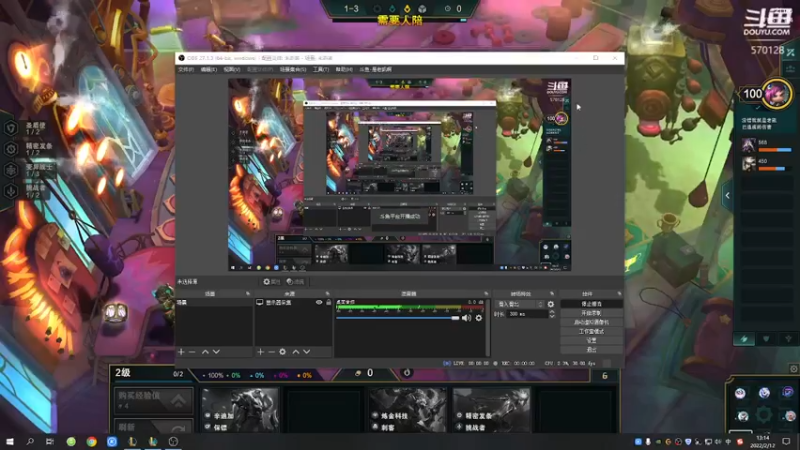Viewport: 800px width, 450px height.
Task: Move the selected source up
Action: point(295,352)
